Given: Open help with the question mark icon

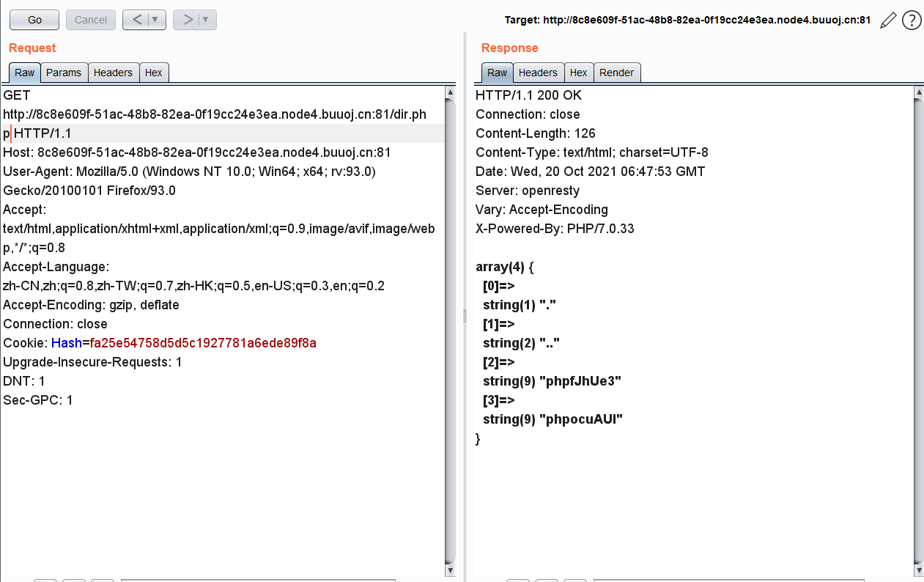Looking at the screenshot, I should [911, 21].
